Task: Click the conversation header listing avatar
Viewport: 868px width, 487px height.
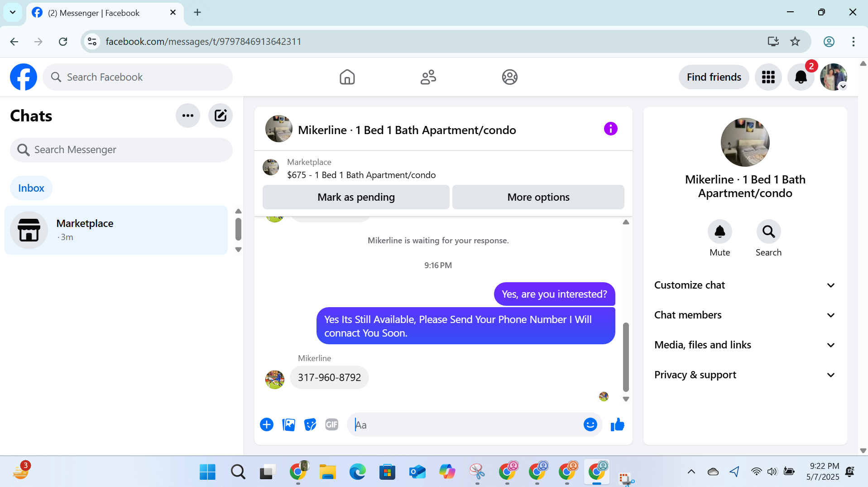Action: [x=278, y=129]
